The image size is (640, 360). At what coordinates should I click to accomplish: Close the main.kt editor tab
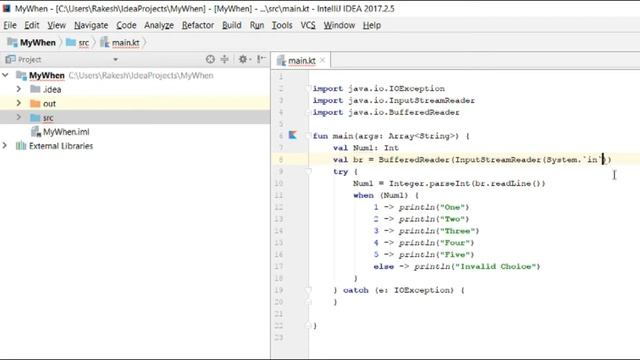click(322, 60)
